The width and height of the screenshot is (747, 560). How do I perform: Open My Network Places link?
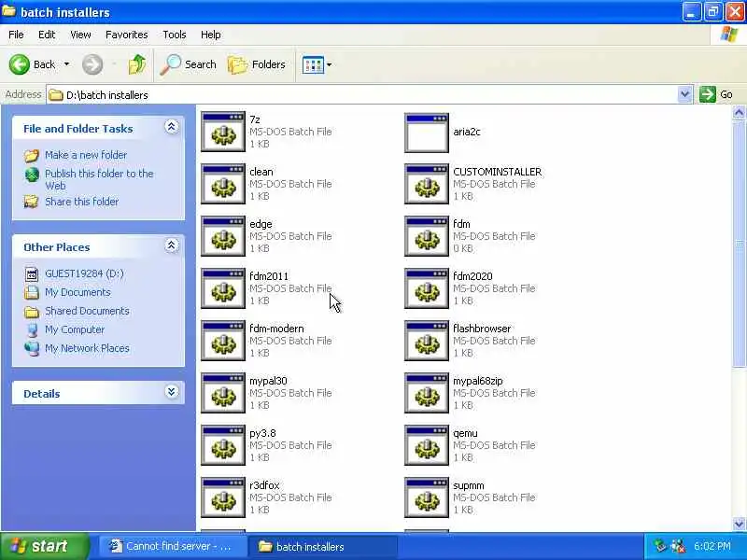click(x=87, y=348)
